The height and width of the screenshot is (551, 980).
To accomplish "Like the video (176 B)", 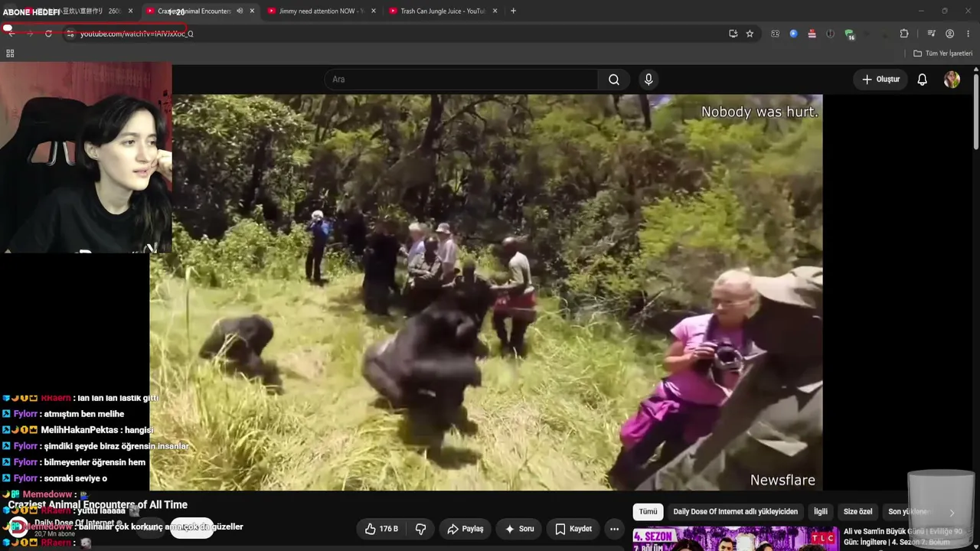I will click(x=382, y=529).
